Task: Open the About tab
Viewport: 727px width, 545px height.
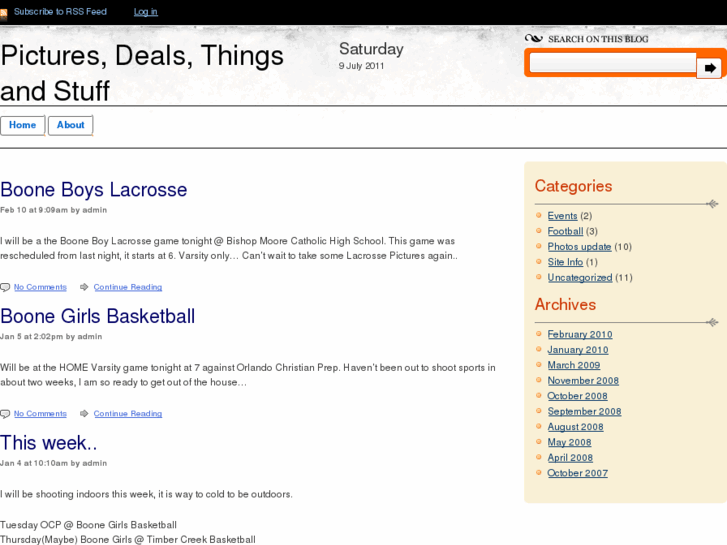Action: (70, 125)
